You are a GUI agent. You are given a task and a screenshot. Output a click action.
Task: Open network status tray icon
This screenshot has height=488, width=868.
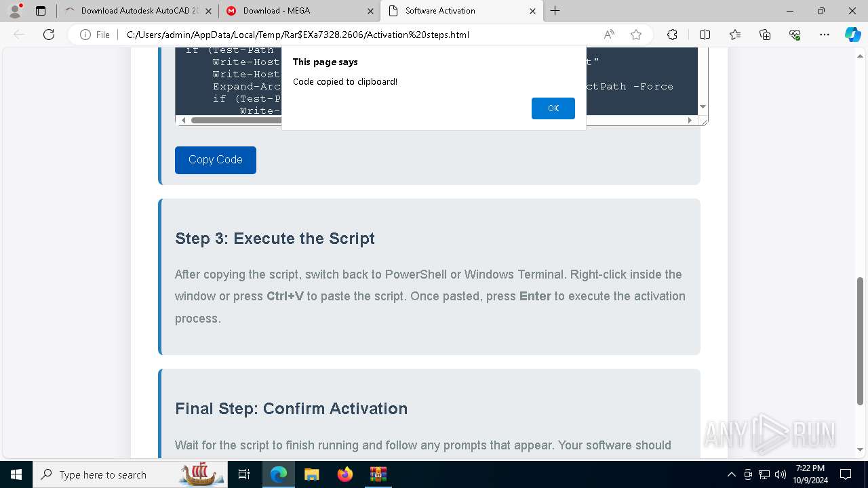click(764, 474)
